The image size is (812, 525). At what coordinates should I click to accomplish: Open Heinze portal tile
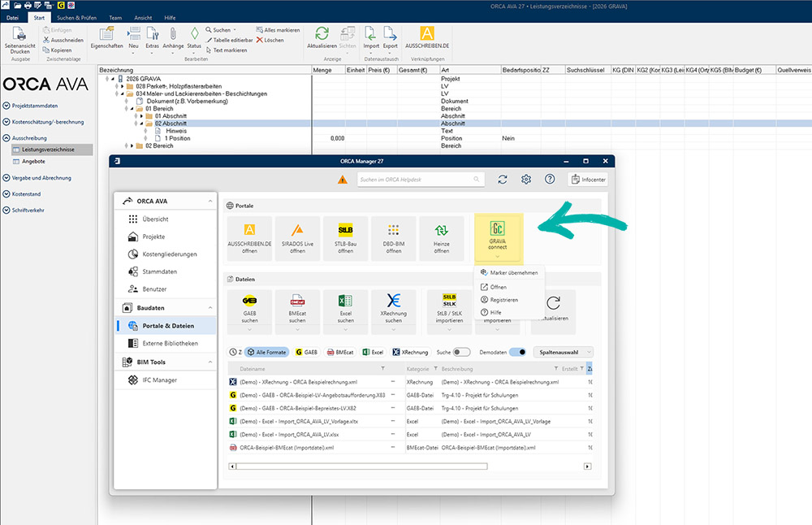441,238
